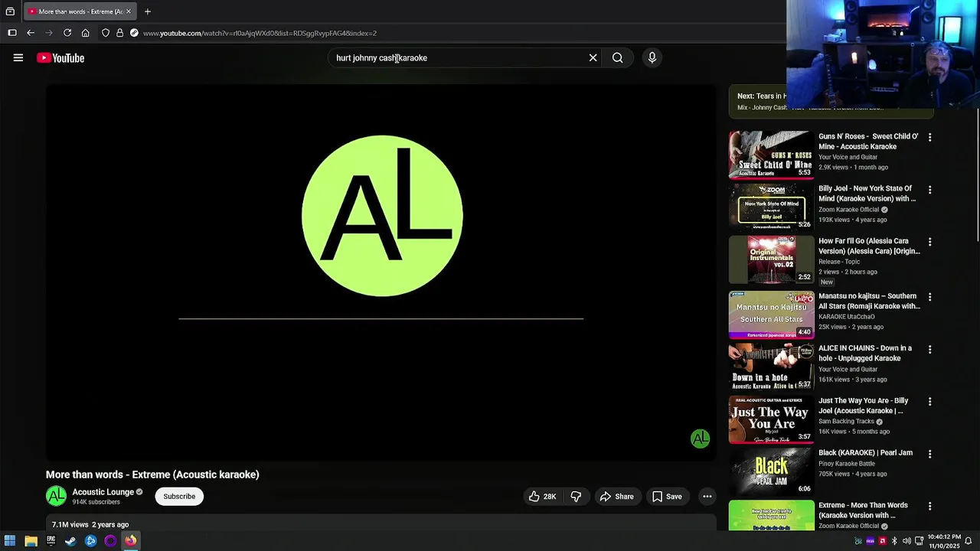Open clock showing 10:40:12 PM

[943, 541]
